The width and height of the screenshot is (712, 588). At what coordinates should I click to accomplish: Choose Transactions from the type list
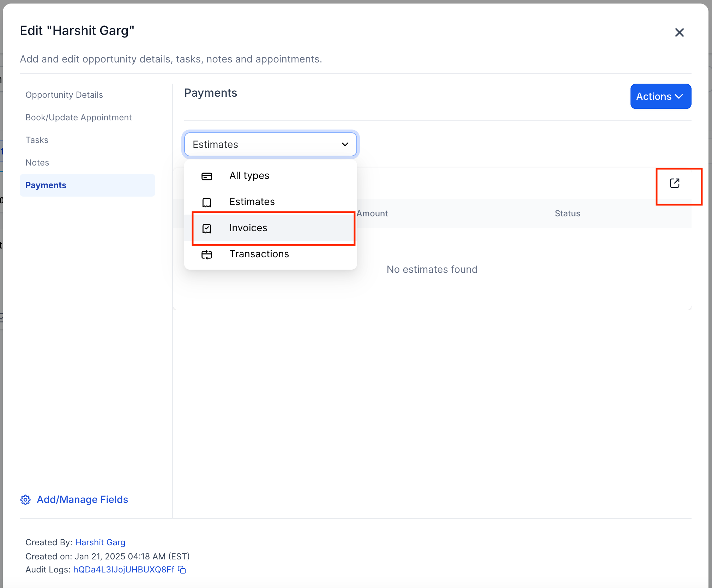[x=259, y=254]
